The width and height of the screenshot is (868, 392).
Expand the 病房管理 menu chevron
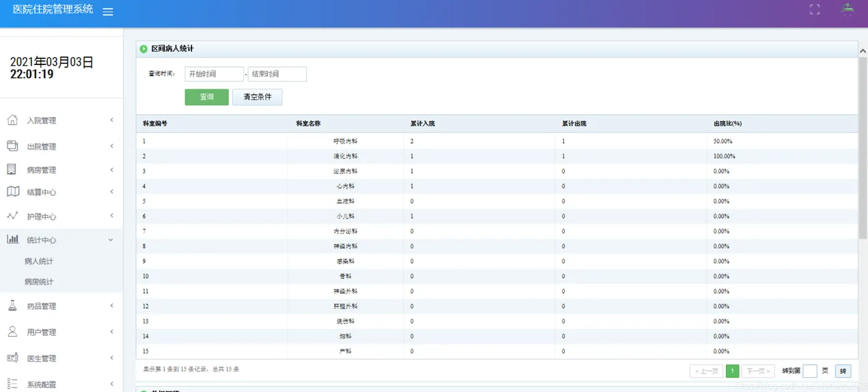click(x=112, y=170)
